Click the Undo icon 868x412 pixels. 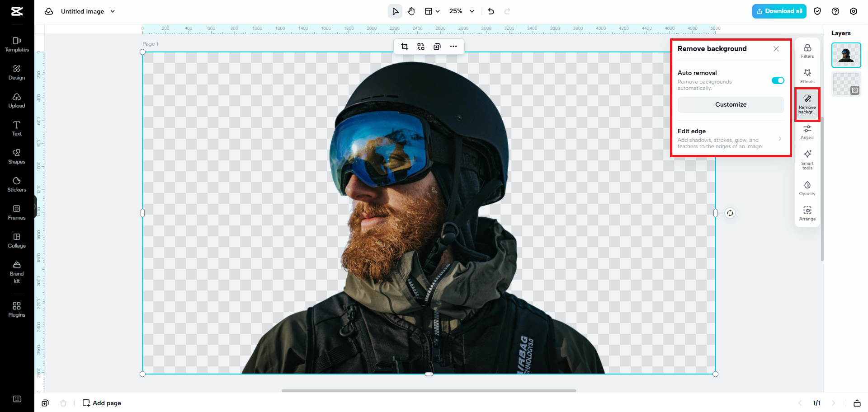pyautogui.click(x=491, y=11)
